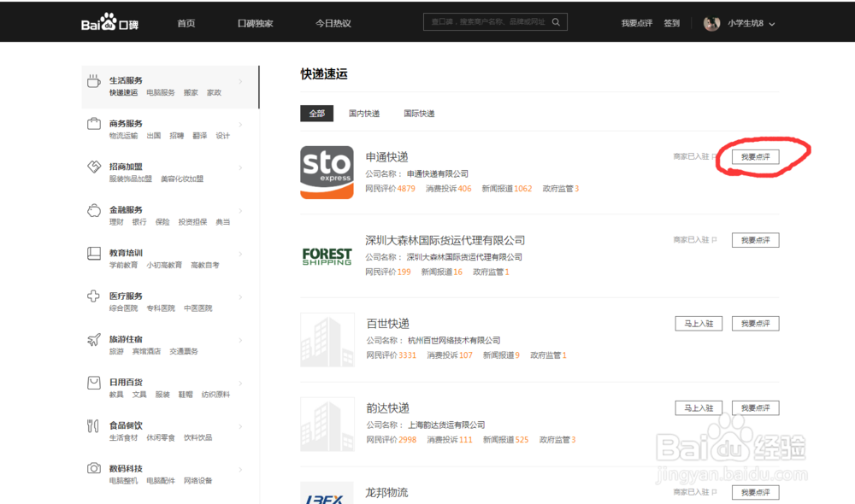Open the 申通快递 title link
This screenshot has width=855, height=504.
[x=386, y=157]
